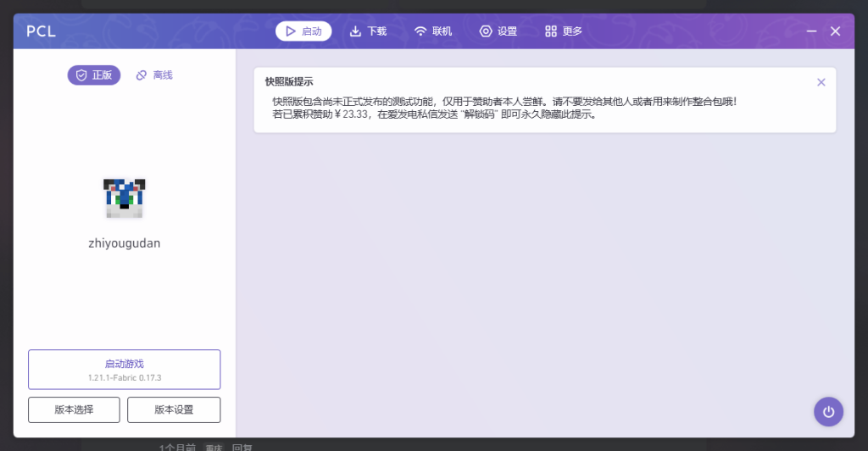Screen dimensions: 868x451
Task: Click 回复 in the background window
Action: pyautogui.click(x=242, y=447)
